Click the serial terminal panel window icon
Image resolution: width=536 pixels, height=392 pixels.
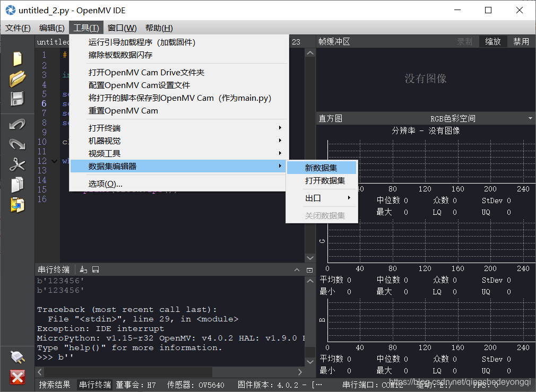(x=310, y=270)
